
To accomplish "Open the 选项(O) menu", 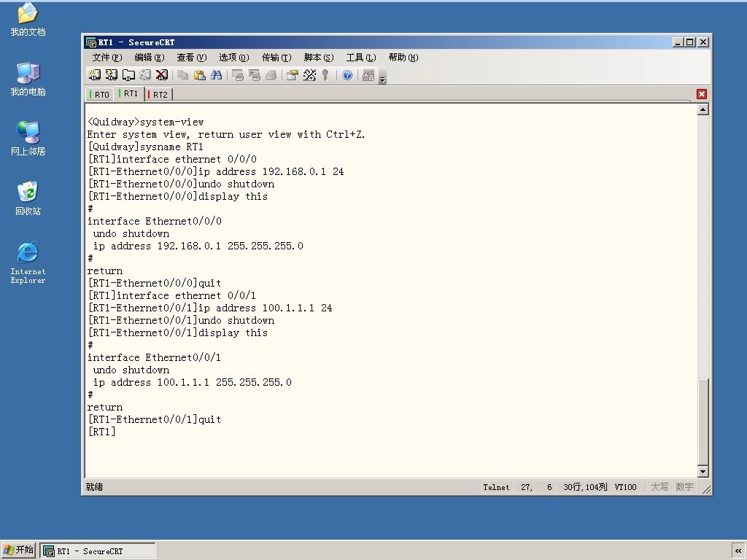I will coord(234,58).
